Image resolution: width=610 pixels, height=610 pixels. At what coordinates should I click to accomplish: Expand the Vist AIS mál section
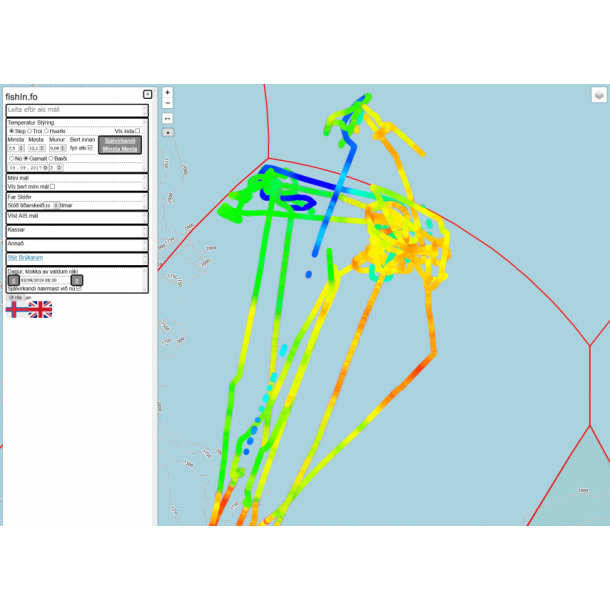click(77, 216)
